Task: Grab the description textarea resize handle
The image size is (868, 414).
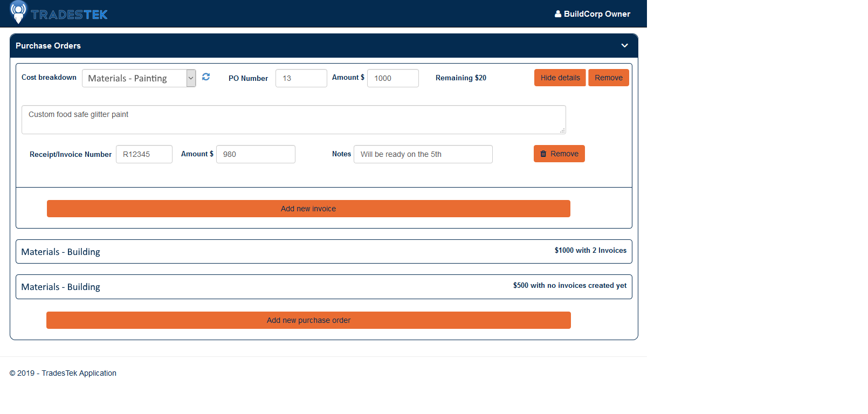Action: [562, 131]
